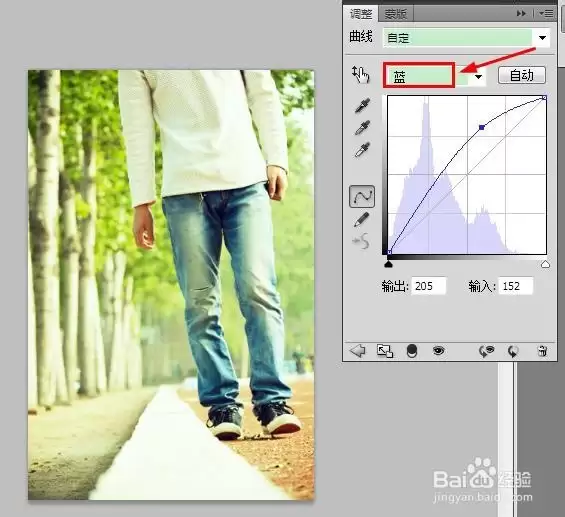This screenshot has height=517, width=565.
Task: Select the edit points curve tool
Action: tap(362, 196)
